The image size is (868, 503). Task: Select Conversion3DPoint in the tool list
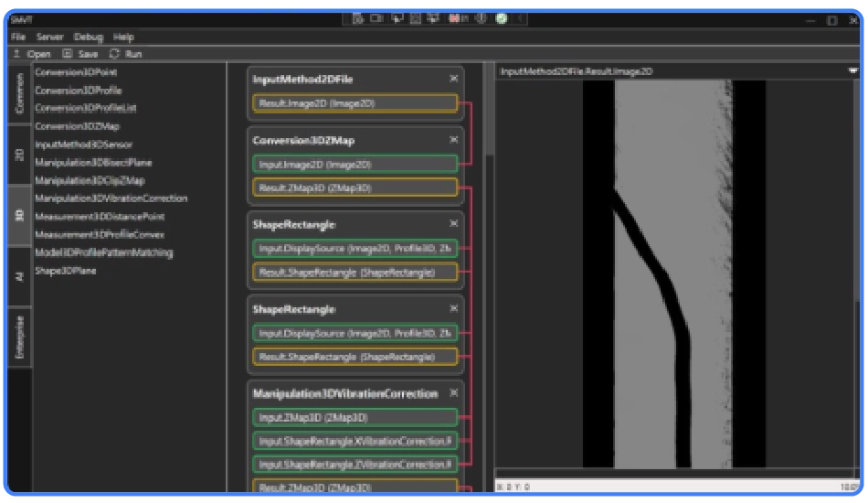(76, 72)
